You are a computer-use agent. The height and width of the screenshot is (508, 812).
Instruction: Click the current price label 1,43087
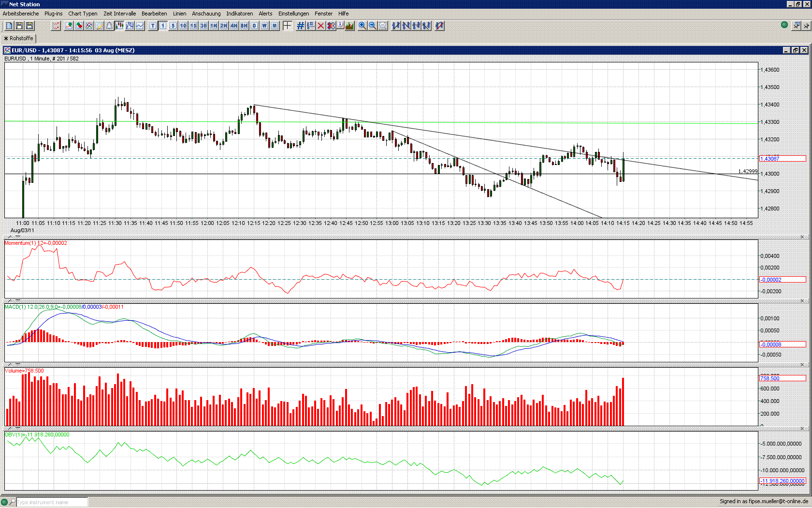(783, 159)
